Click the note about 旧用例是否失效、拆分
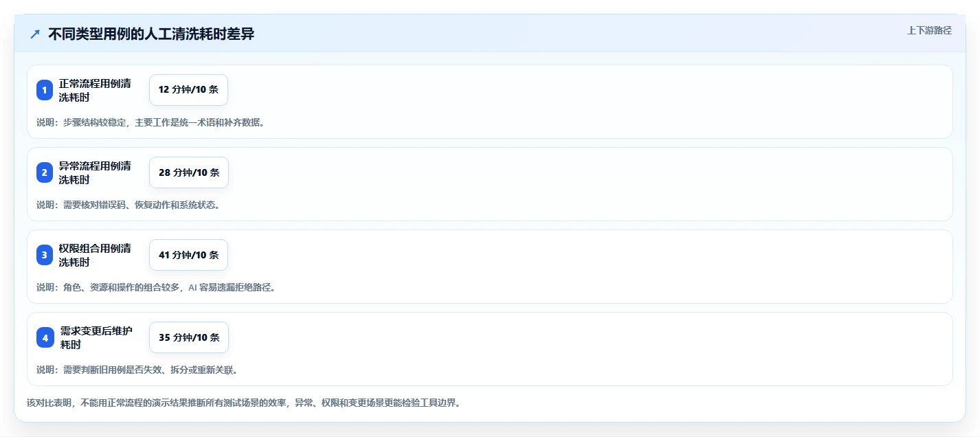 click(x=137, y=370)
